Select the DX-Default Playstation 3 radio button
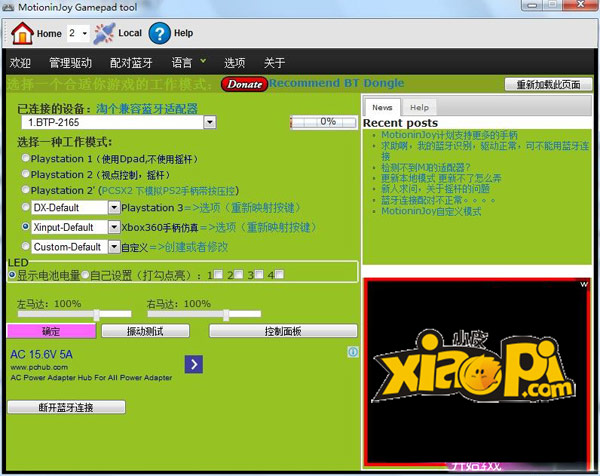This screenshot has width=600, height=476. [x=26, y=207]
